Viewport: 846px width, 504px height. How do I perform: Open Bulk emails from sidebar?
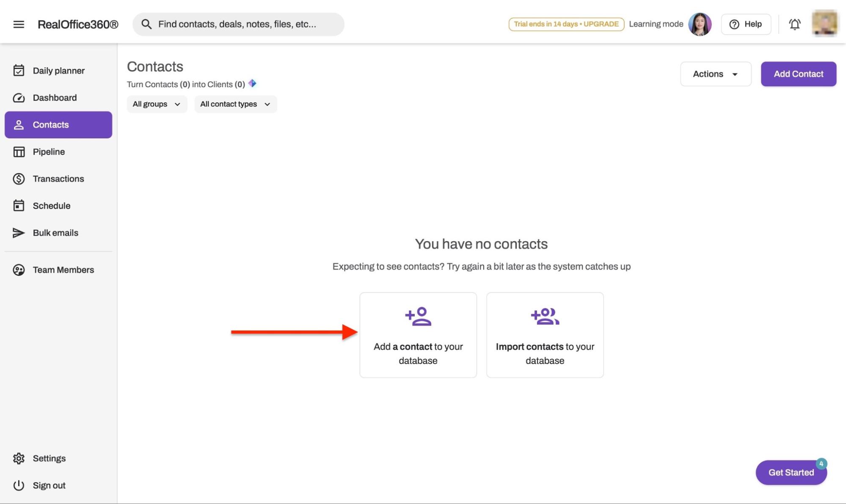pyautogui.click(x=55, y=233)
